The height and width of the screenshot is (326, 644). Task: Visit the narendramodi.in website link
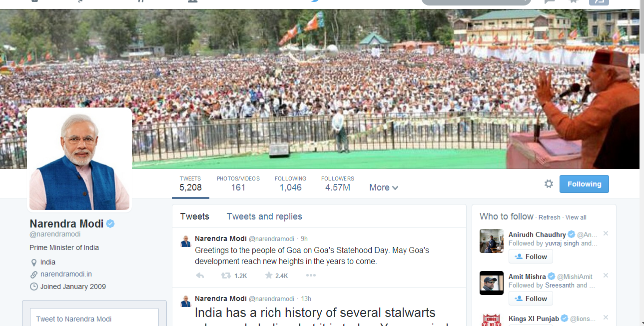pyautogui.click(x=66, y=274)
